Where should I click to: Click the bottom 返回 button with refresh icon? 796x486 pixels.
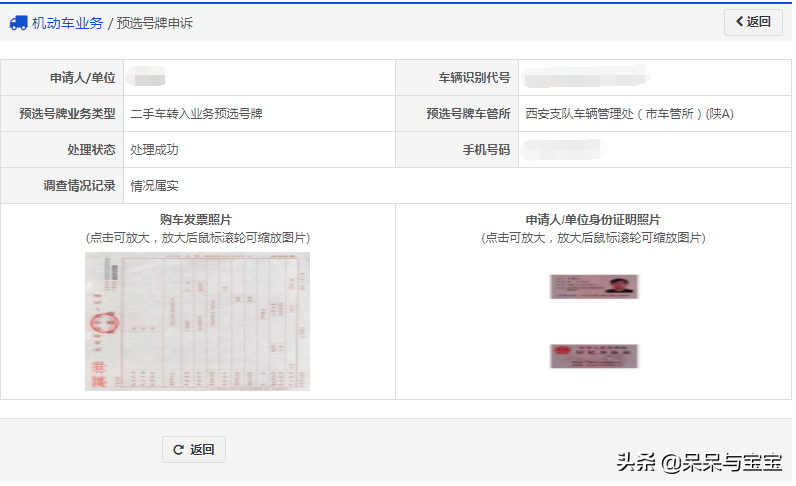click(x=194, y=449)
